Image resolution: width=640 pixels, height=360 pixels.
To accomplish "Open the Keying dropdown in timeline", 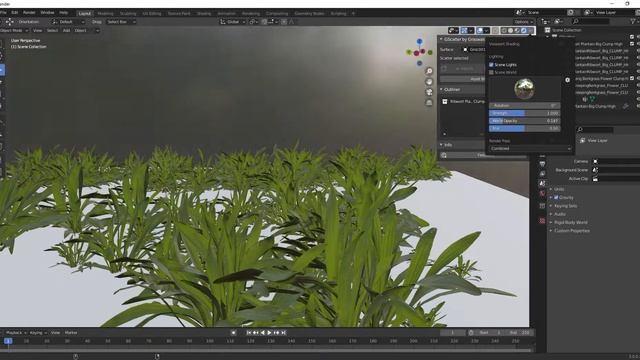I will [x=38, y=333].
